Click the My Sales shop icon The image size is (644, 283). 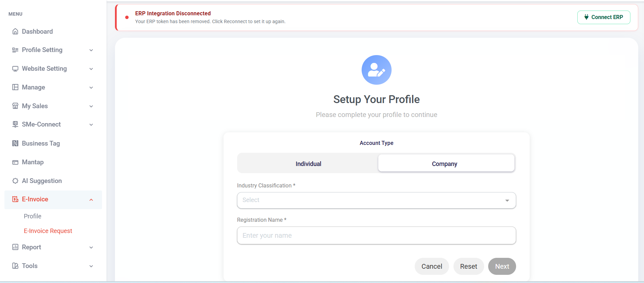tap(15, 106)
